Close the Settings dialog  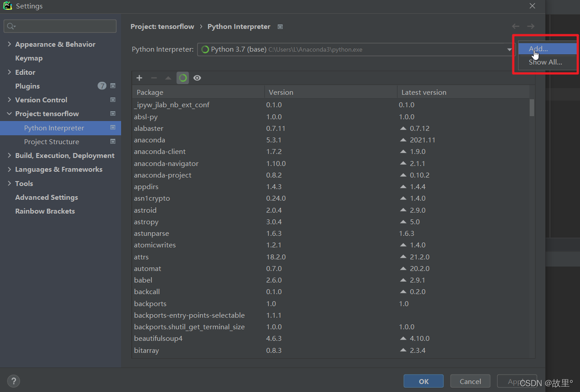click(x=532, y=6)
